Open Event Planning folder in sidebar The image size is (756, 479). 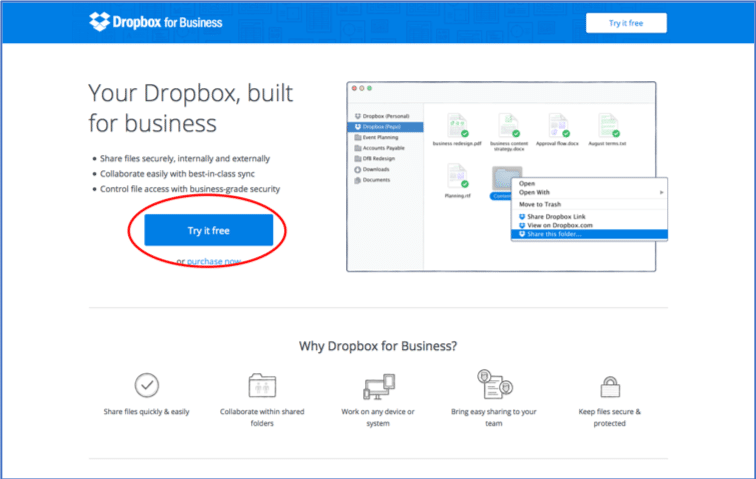coord(380,137)
